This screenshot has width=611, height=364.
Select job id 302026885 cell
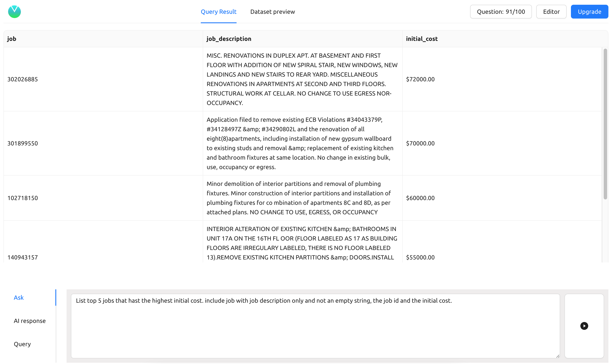tap(23, 79)
